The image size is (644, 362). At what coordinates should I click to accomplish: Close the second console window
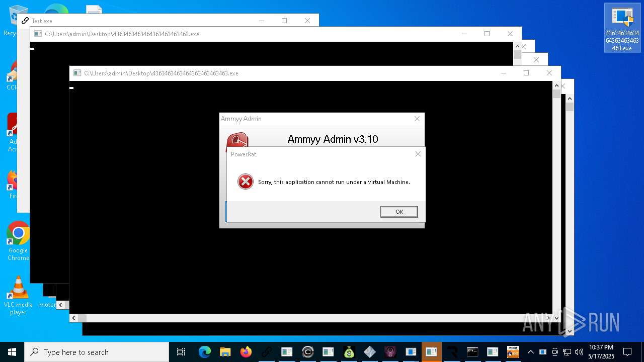pos(510,34)
